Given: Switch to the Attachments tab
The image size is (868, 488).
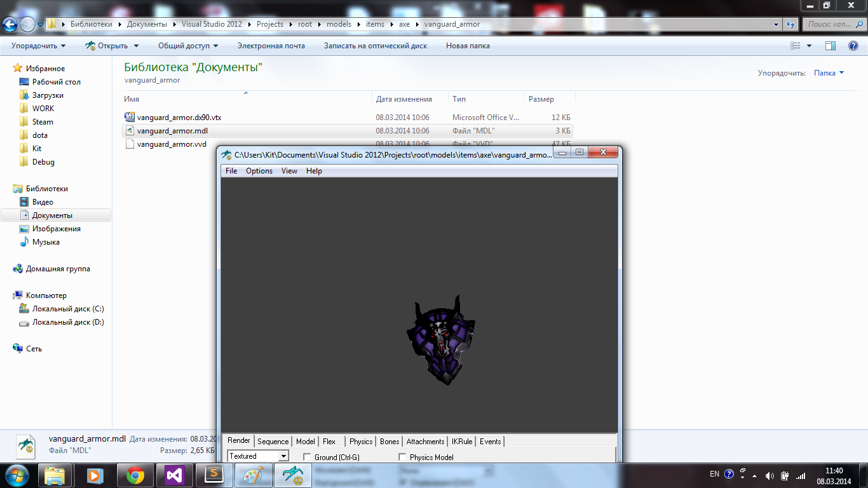Looking at the screenshot, I should [x=425, y=442].
